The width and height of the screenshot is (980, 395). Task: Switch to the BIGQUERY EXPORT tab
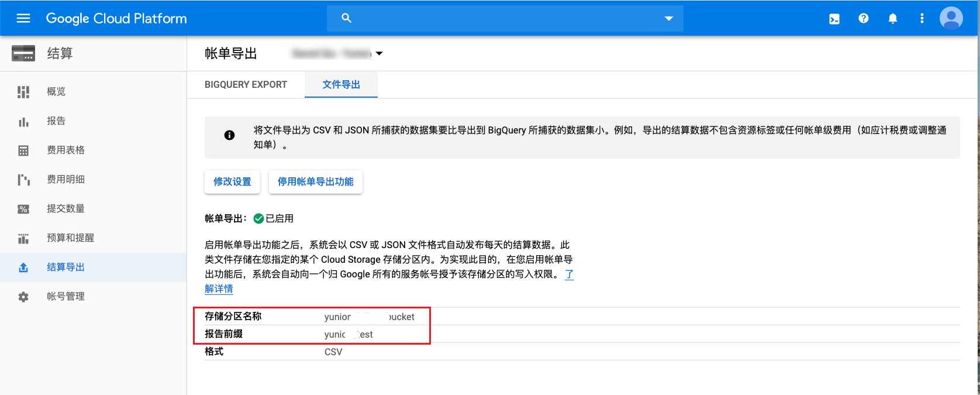pyautogui.click(x=246, y=85)
